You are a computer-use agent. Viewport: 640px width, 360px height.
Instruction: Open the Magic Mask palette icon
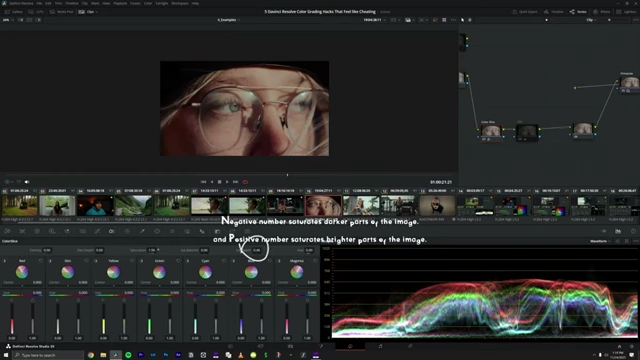coord(187,231)
